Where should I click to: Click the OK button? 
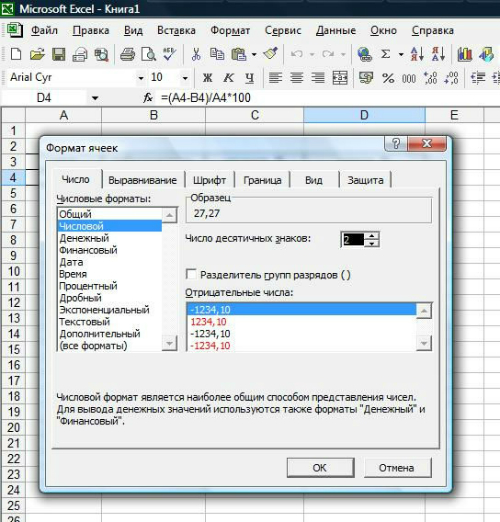pyautogui.click(x=320, y=468)
